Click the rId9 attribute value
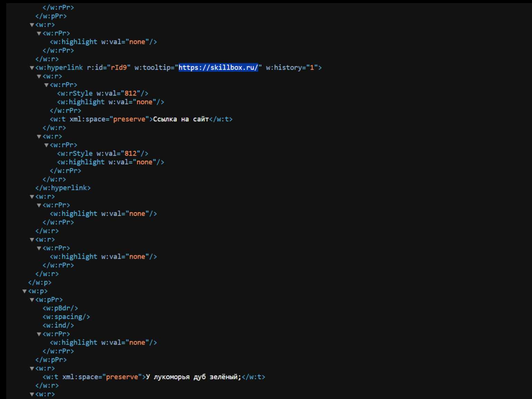532x399 pixels. [x=118, y=68]
